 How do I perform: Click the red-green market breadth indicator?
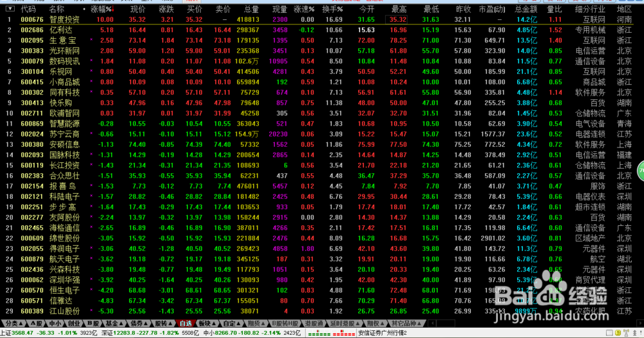[332, 333]
